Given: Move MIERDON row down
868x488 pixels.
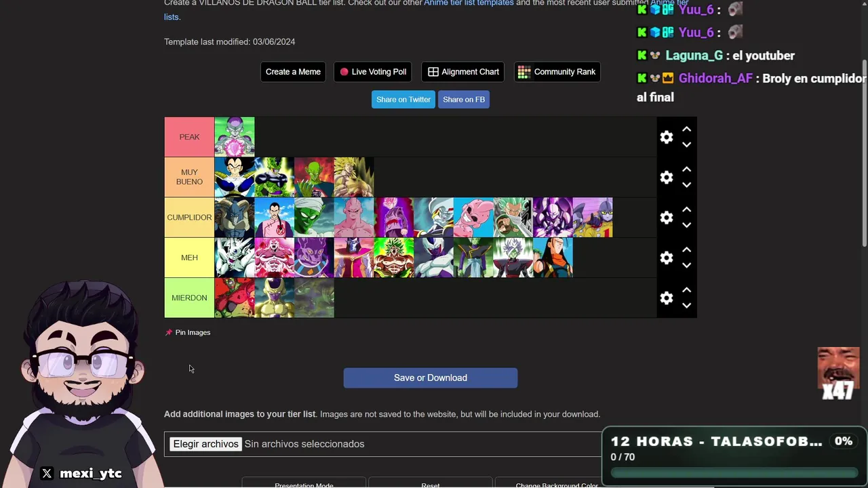Looking at the screenshot, I should click(x=686, y=305).
